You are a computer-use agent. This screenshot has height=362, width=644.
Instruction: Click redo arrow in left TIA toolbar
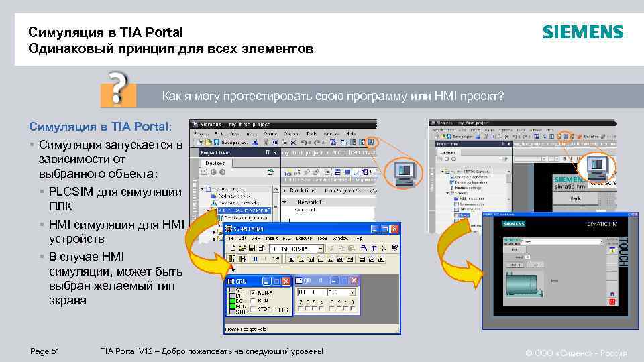coord(317,143)
